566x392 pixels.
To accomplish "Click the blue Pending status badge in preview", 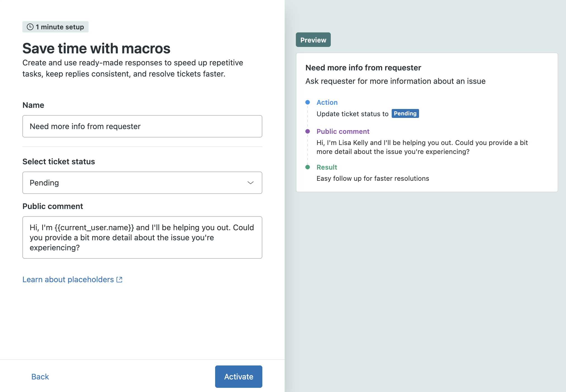I will click(405, 113).
